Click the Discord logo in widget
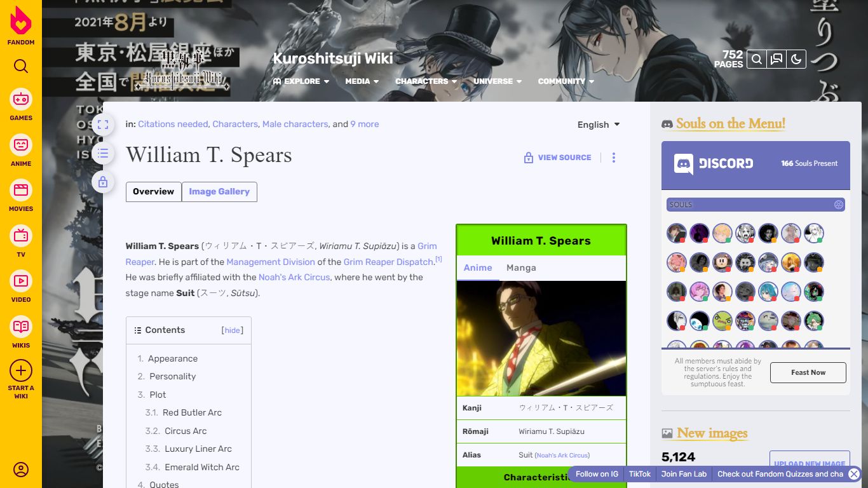The image size is (868, 488). (714, 163)
